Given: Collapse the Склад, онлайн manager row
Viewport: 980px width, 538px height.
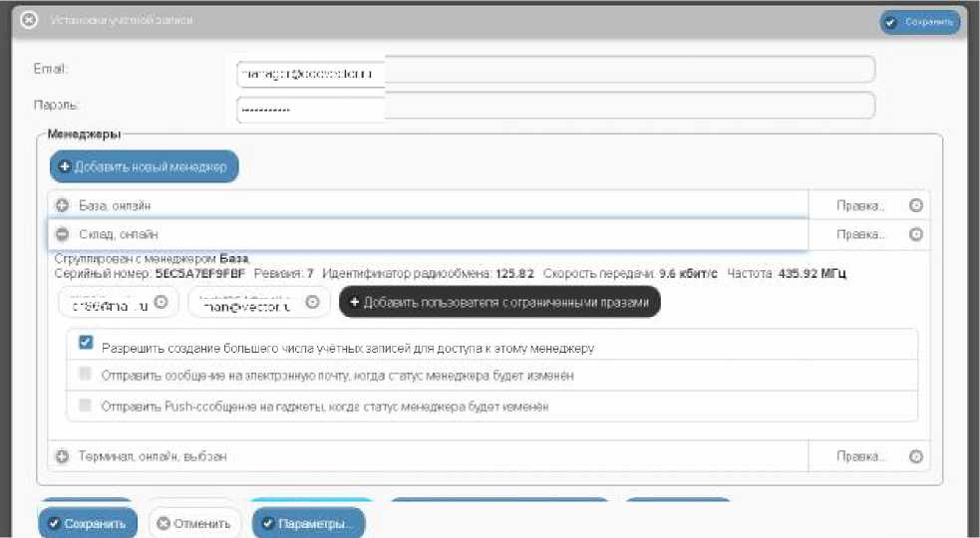Looking at the screenshot, I should pyautogui.click(x=62, y=234).
